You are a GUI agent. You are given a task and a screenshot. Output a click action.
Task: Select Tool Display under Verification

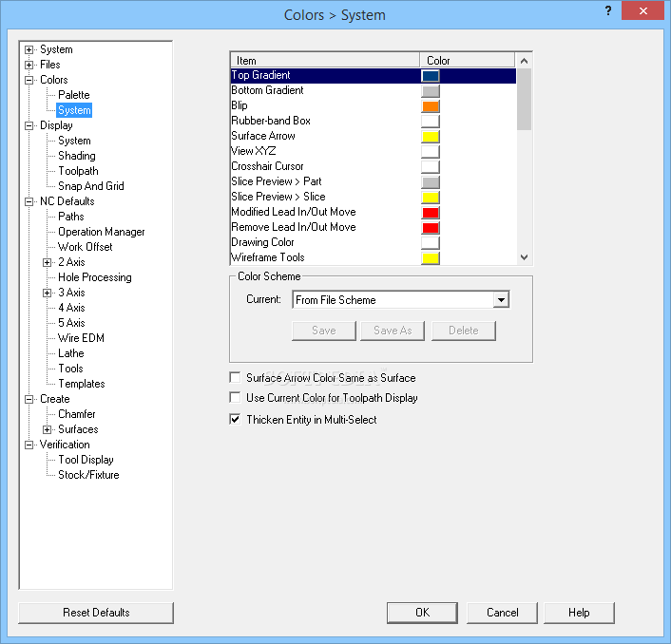tap(86, 460)
